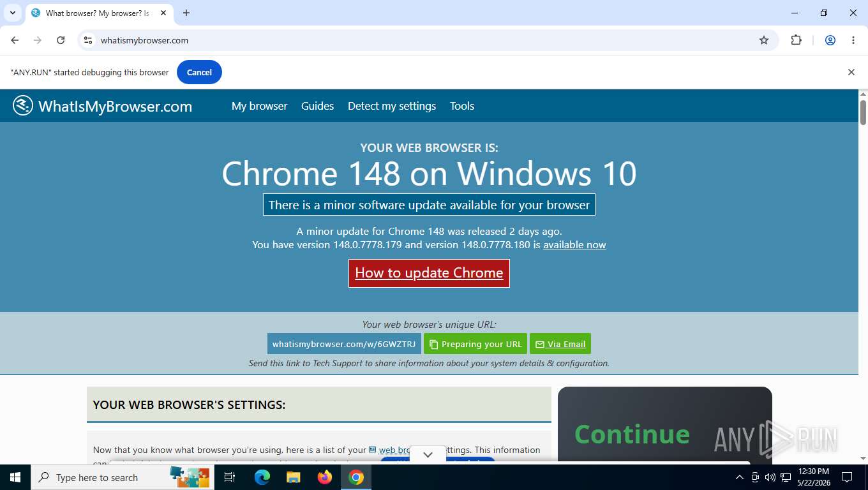Follow the 'available now' link
The width and height of the screenshot is (868, 490).
574,245
